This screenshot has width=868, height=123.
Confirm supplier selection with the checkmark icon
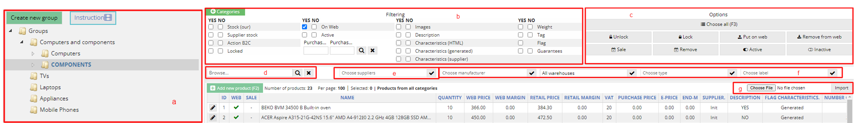pos(431,73)
